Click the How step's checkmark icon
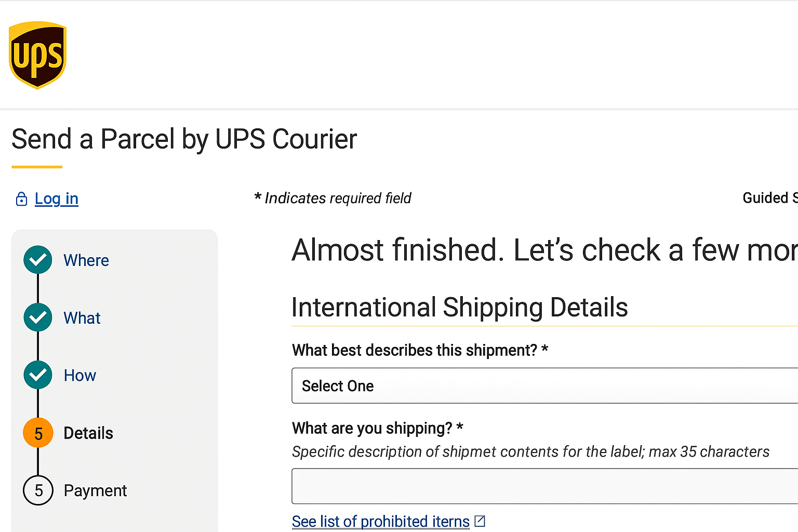The image size is (798, 532). 37,375
